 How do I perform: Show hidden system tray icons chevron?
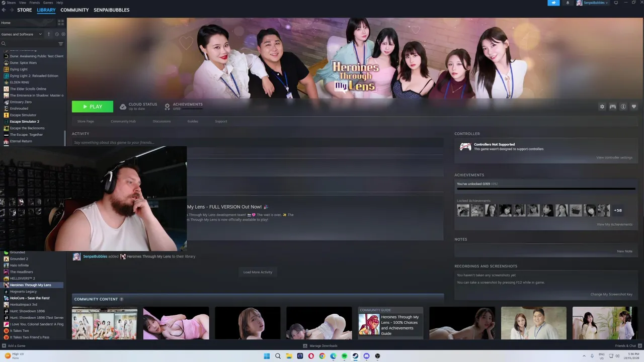[x=584, y=356]
